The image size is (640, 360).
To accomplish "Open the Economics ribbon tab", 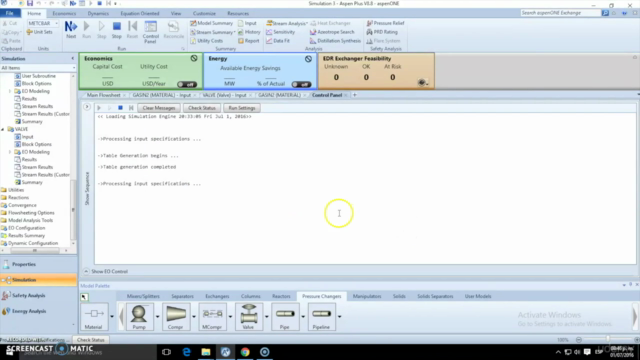I will [x=64, y=13].
